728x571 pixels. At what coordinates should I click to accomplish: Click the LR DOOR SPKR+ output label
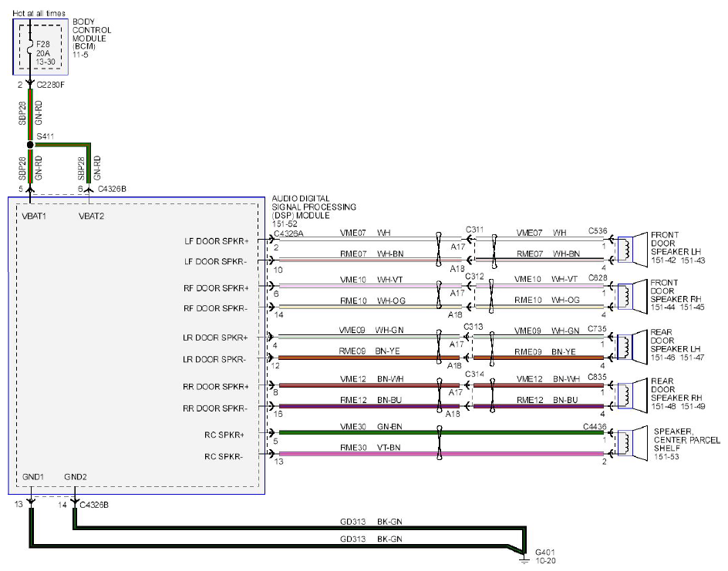215,338
